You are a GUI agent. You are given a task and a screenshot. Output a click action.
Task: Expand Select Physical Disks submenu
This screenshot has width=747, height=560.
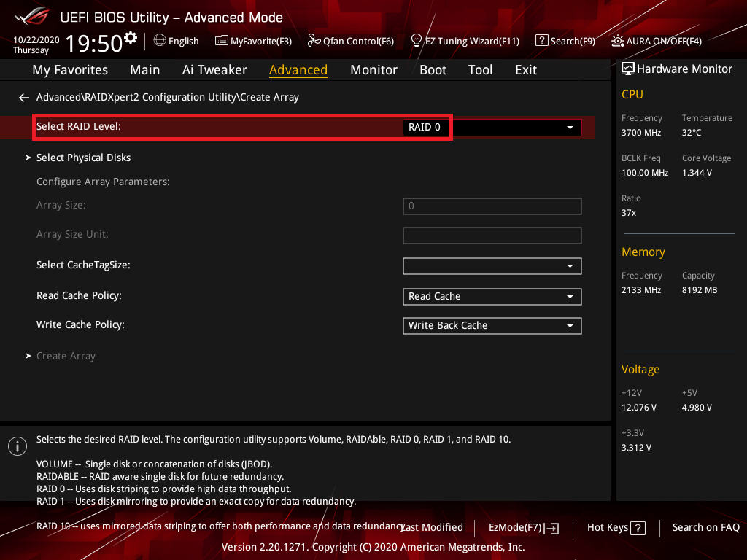(83, 157)
